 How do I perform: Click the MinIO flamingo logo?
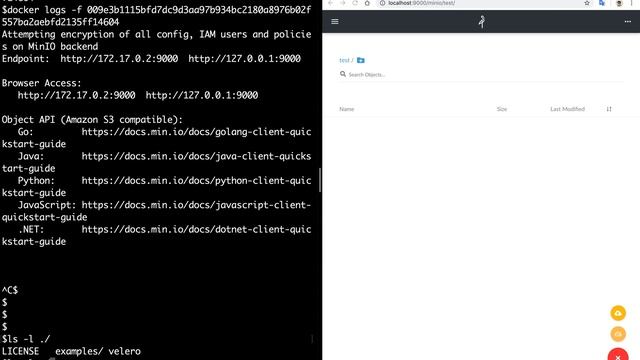(x=482, y=22)
